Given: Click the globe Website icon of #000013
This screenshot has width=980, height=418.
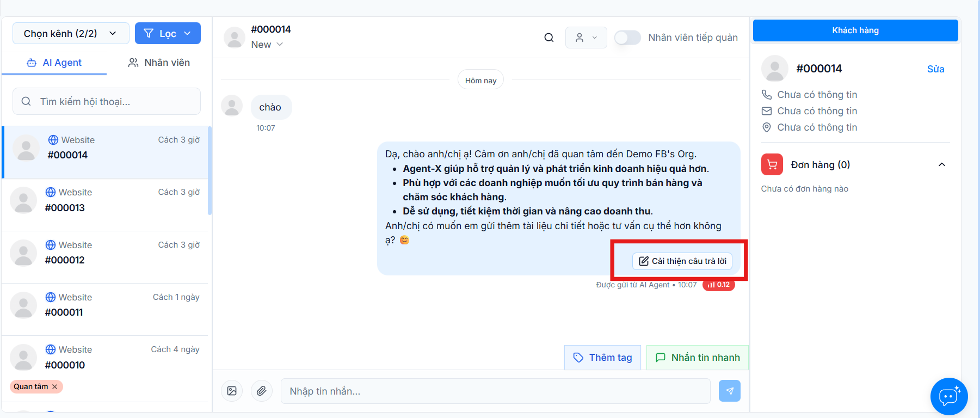Looking at the screenshot, I should (x=51, y=192).
